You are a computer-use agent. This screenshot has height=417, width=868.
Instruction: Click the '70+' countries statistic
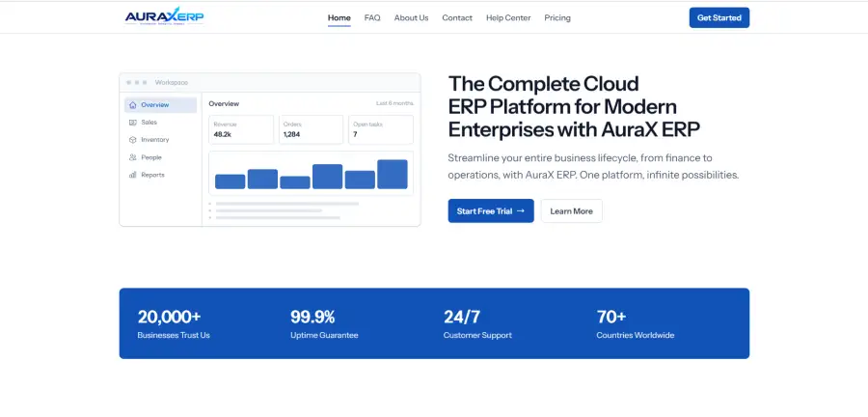(x=611, y=317)
